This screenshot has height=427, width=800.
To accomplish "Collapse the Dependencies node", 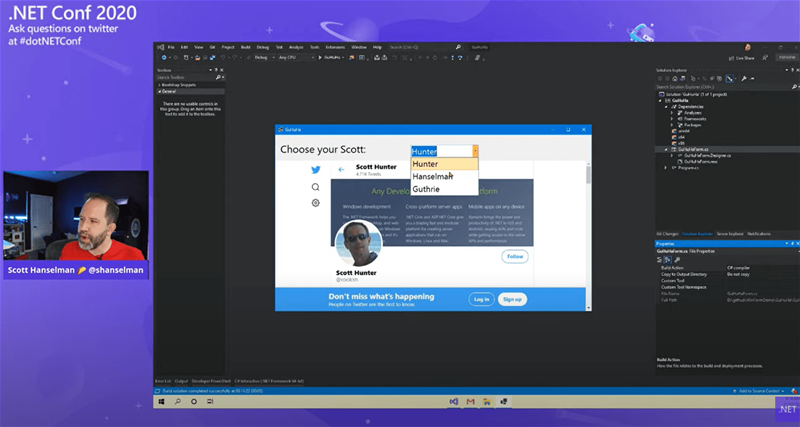I will (666, 107).
